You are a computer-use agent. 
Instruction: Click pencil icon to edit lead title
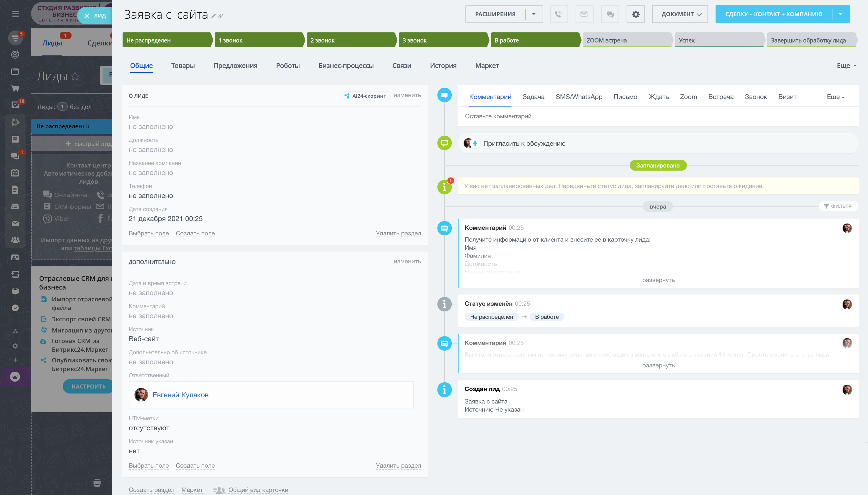point(213,16)
